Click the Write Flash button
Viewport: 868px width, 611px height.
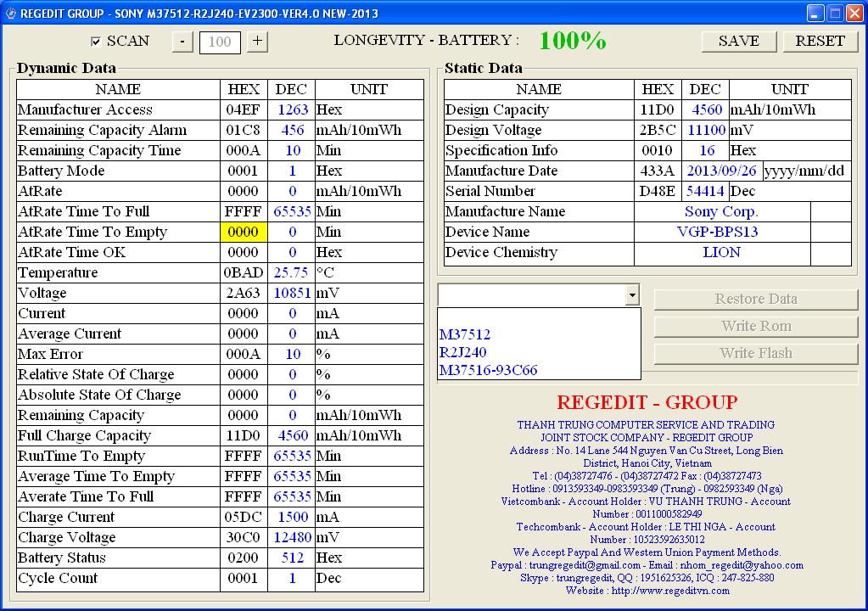(755, 353)
